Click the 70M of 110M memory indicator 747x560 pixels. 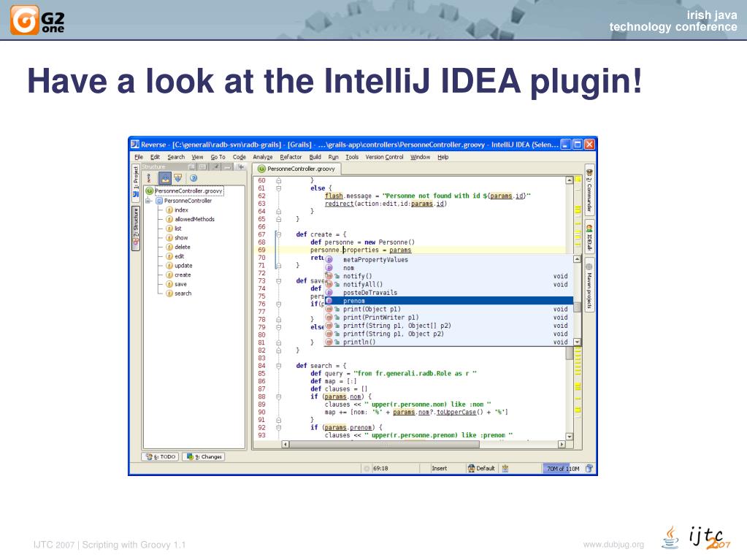click(x=563, y=469)
